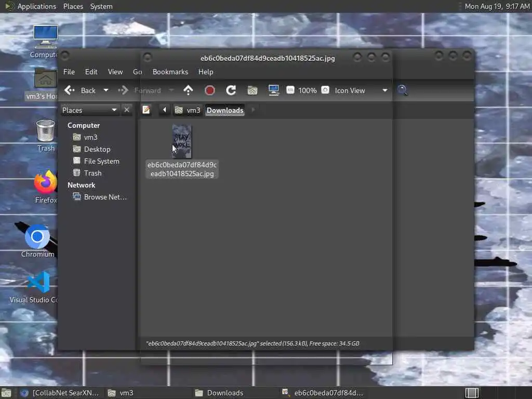Select Downloads path bar button
532x399 pixels.
pos(225,110)
